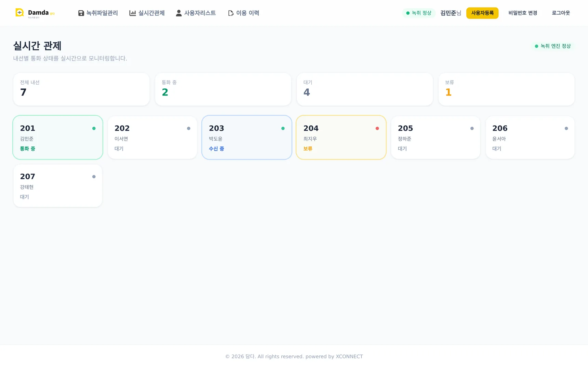Click gray status dot on extension 206
The width and height of the screenshot is (588, 368).
(x=566, y=128)
